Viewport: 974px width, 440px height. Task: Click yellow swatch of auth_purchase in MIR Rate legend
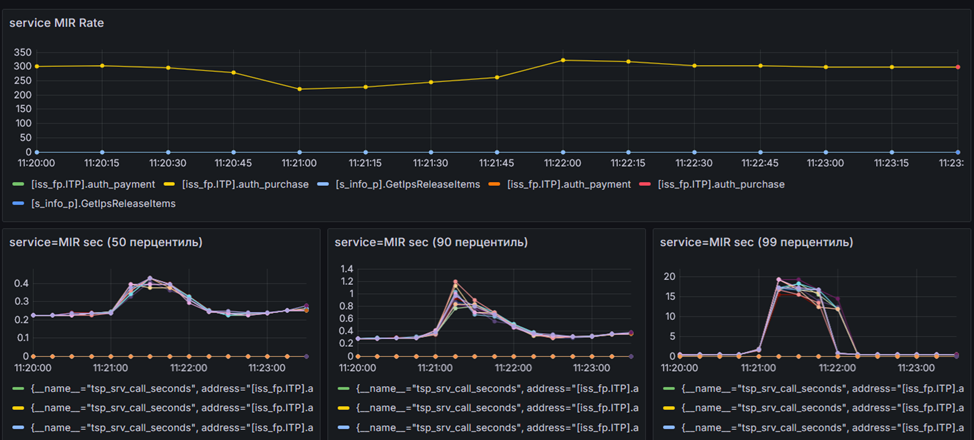coord(169,185)
